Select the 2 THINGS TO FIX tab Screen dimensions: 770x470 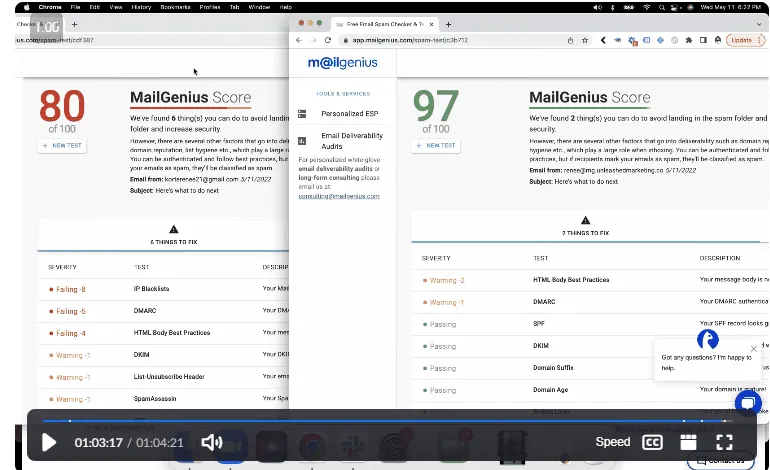585,226
